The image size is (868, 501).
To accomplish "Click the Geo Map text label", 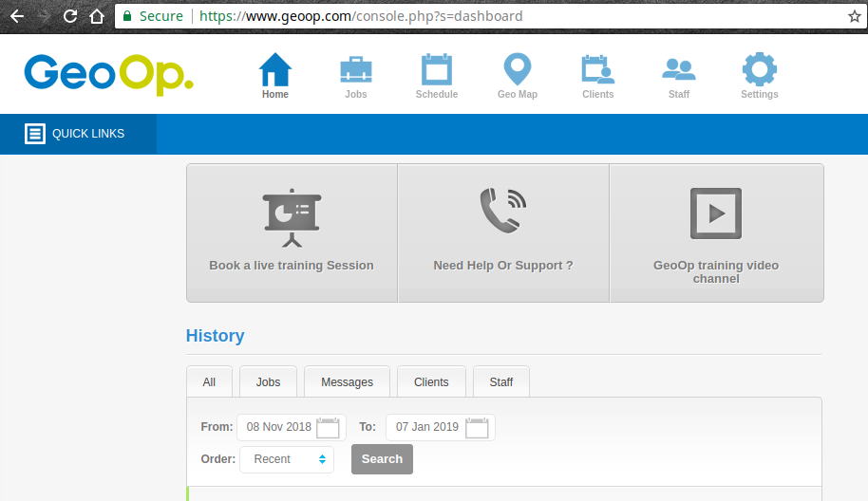I will point(518,95).
